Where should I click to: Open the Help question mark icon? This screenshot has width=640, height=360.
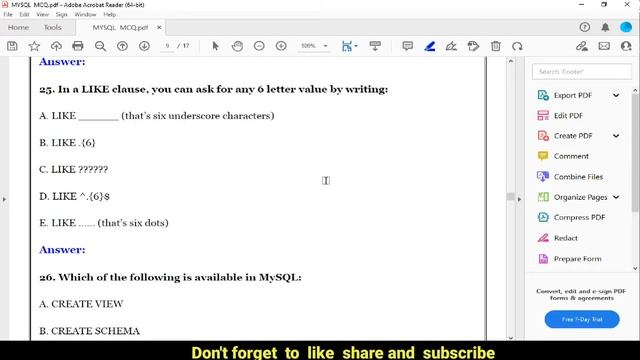pyautogui.click(x=584, y=27)
